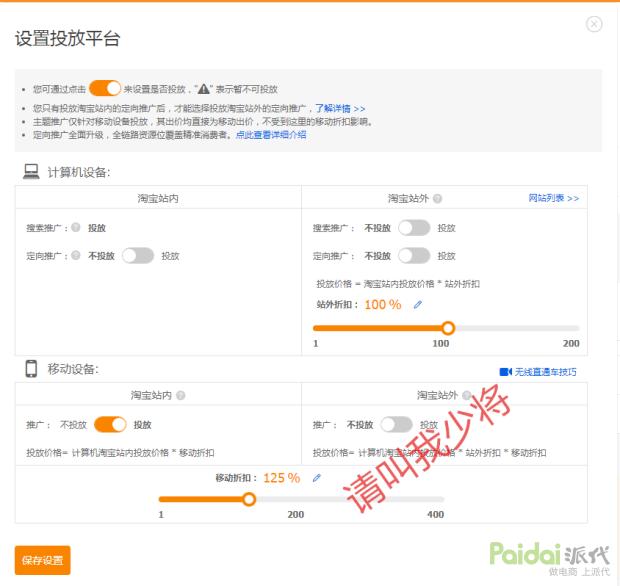The height and width of the screenshot is (586, 620).
Task: Click 移动折扣 slider track near 400
Action: tap(441, 499)
